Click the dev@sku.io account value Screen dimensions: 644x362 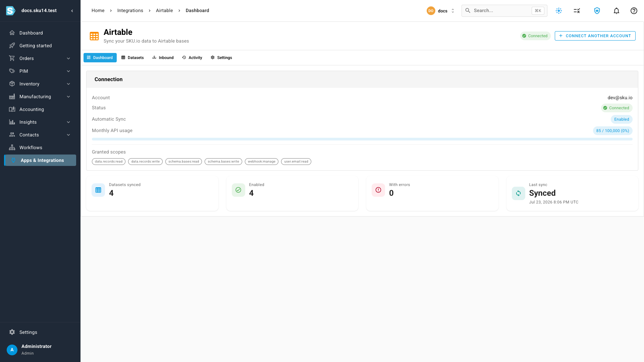pos(620,98)
